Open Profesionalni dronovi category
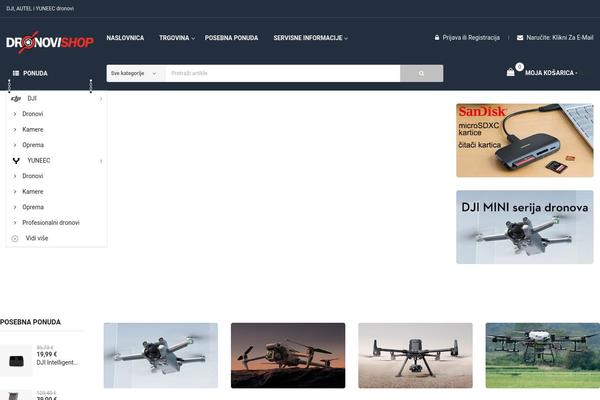 [x=51, y=223]
